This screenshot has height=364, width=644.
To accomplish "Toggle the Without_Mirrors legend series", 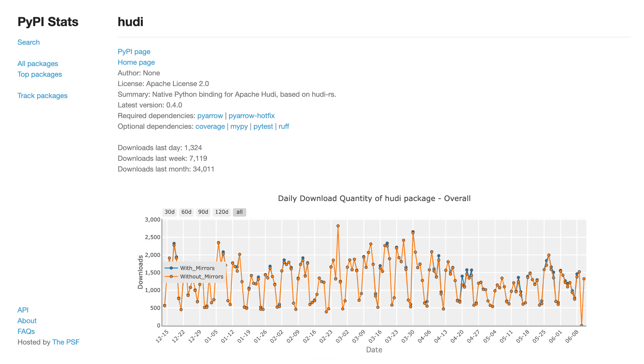I will click(x=194, y=276).
